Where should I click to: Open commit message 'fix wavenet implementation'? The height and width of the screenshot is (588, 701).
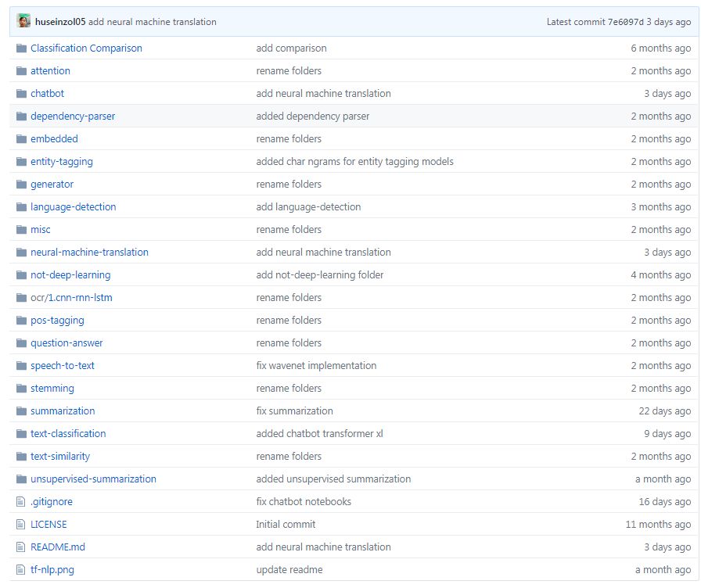(316, 365)
